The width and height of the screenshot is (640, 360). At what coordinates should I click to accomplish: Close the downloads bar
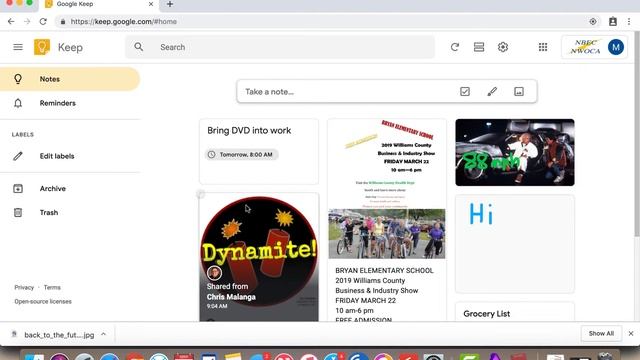(x=631, y=333)
